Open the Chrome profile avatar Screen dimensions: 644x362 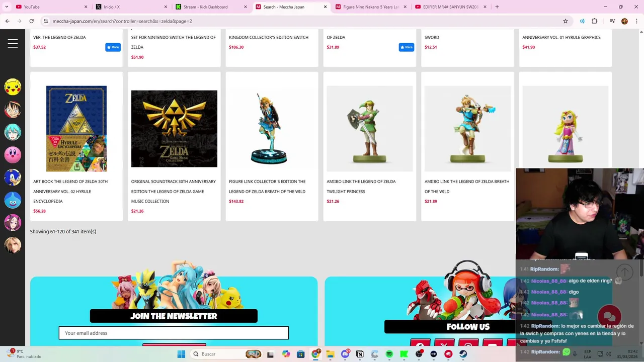pos(624,21)
